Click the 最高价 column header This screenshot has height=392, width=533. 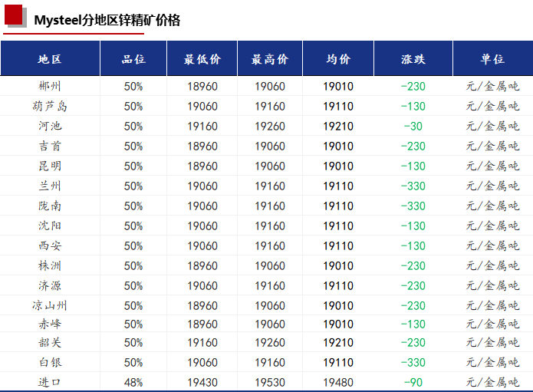[x=270, y=59]
